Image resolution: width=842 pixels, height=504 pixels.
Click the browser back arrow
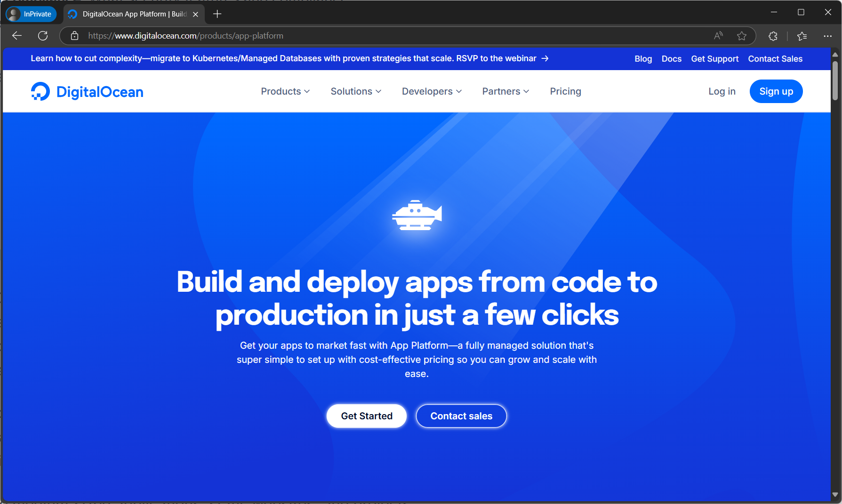[x=17, y=36]
